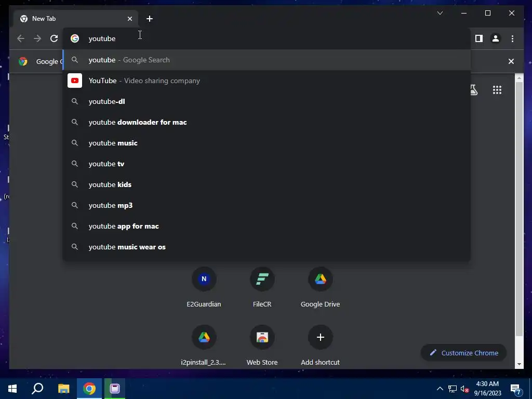Open the Chrome side panel

(x=478, y=38)
